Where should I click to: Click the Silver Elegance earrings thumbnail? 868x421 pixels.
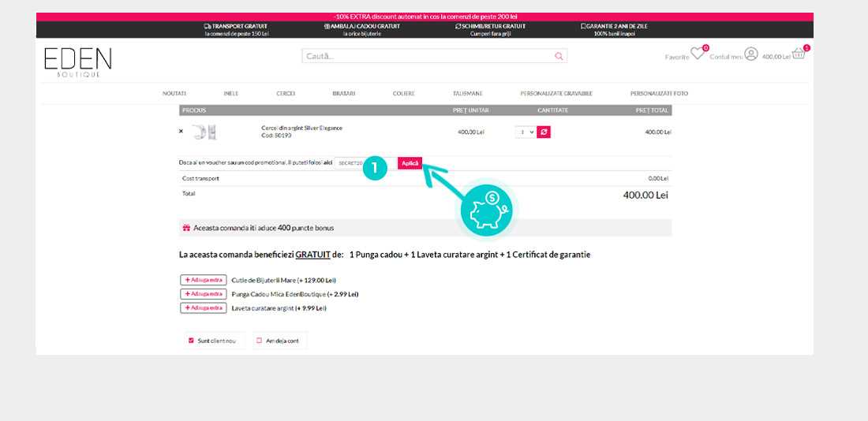tap(204, 132)
